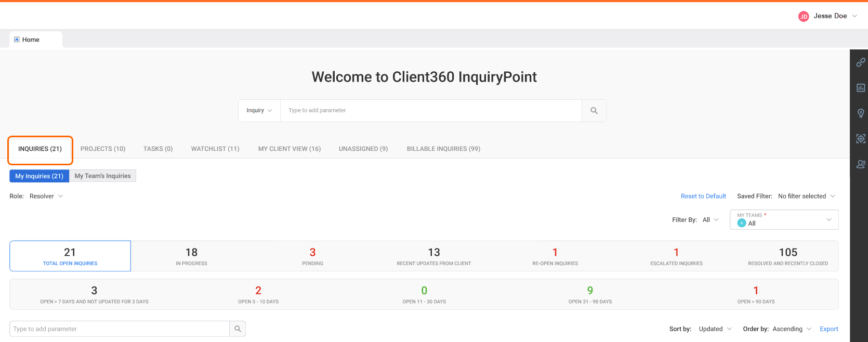
Task: Switch to the Home tab
Action: pyautogui.click(x=36, y=40)
